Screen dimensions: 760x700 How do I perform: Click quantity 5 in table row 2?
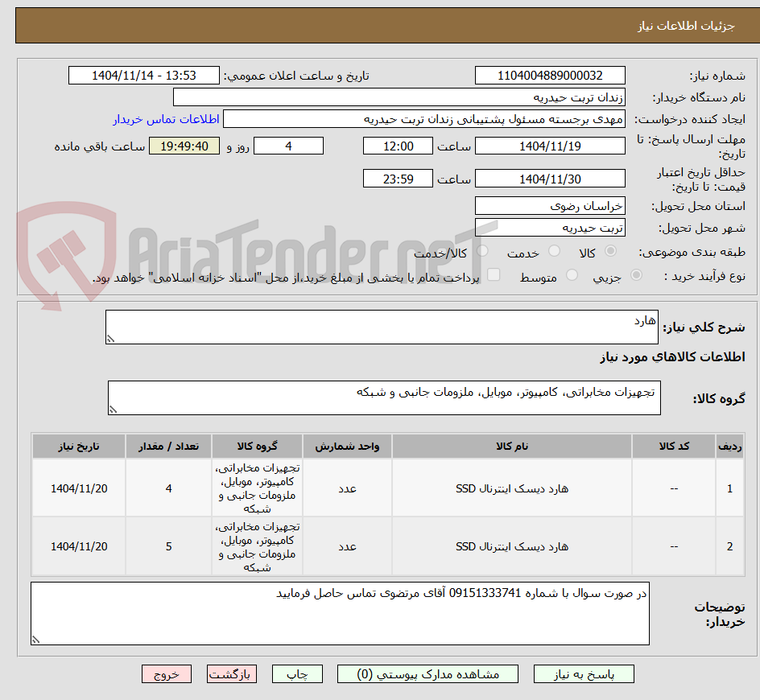169,546
